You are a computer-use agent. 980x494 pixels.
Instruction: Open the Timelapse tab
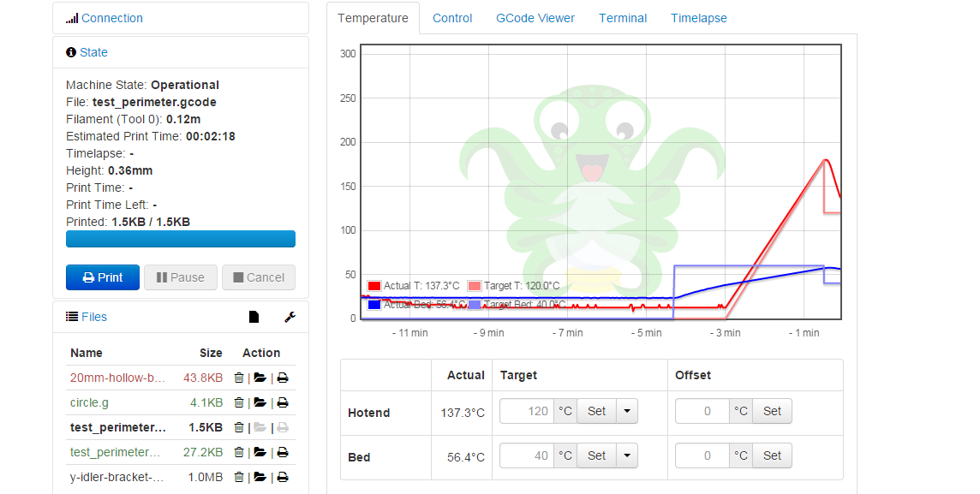click(x=699, y=18)
